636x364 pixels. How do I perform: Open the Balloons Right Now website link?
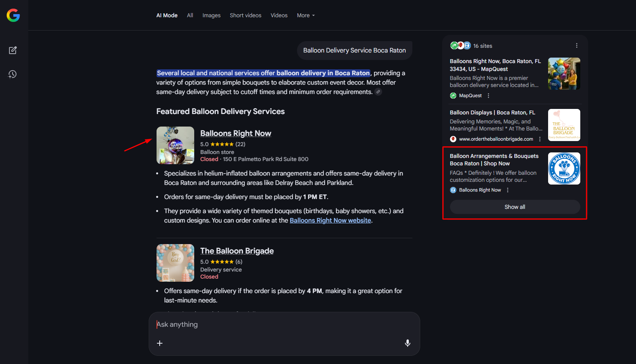click(x=330, y=221)
